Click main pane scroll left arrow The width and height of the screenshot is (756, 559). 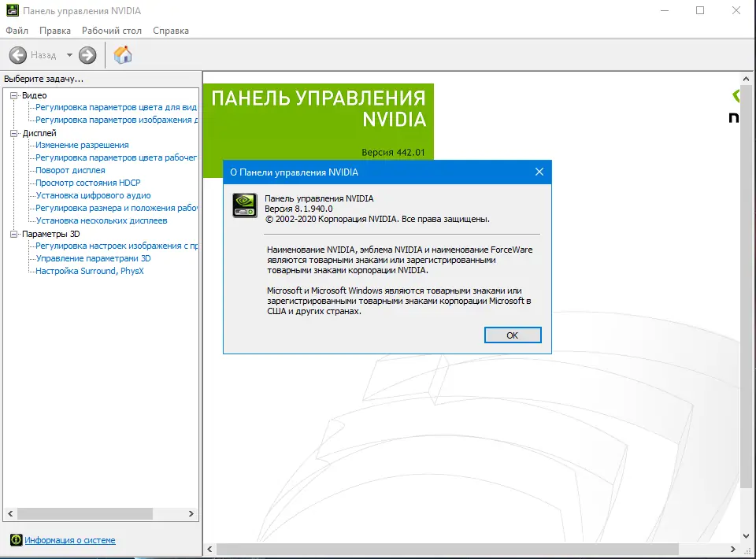209,549
